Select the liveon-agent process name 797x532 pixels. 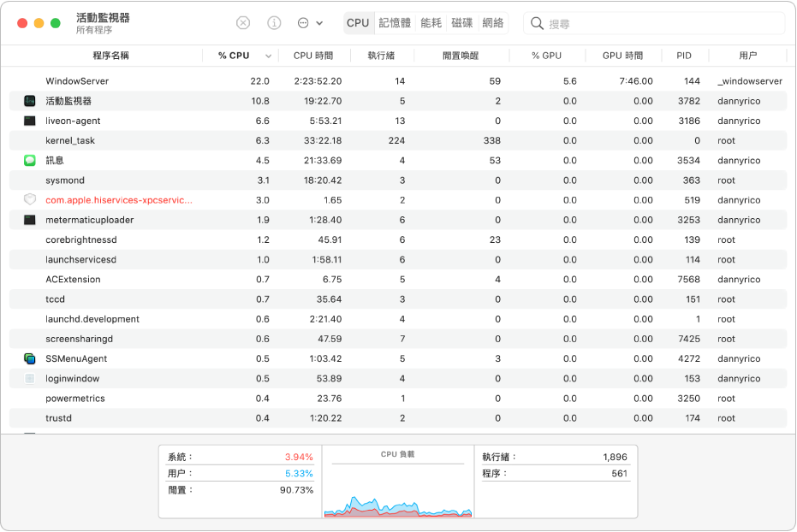(x=73, y=121)
